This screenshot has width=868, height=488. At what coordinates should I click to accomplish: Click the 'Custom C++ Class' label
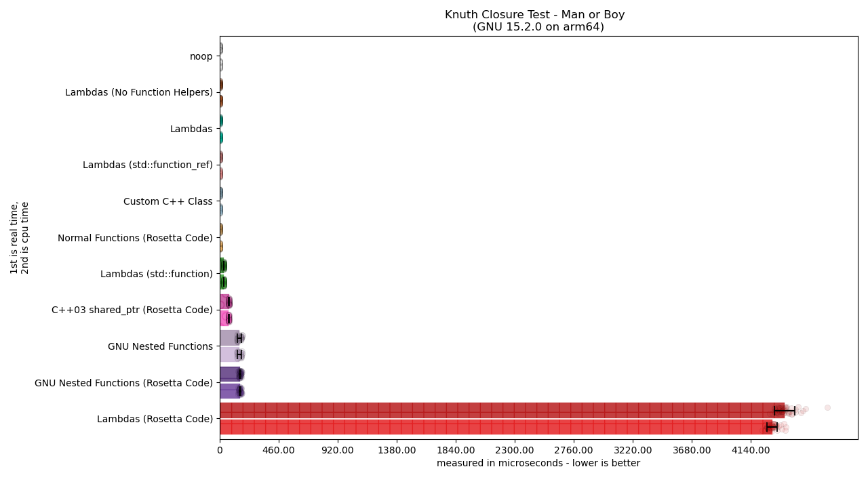point(167,201)
